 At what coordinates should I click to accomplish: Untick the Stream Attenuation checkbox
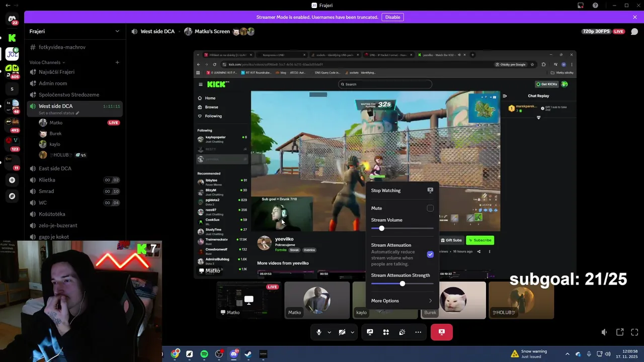pyautogui.click(x=430, y=254)
